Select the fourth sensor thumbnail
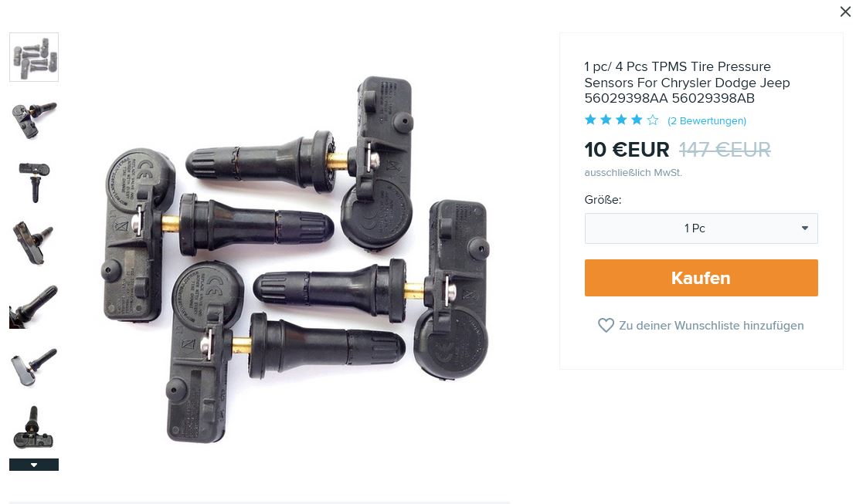The width and height of the screenshot is (856, 504). coord(34,244)
